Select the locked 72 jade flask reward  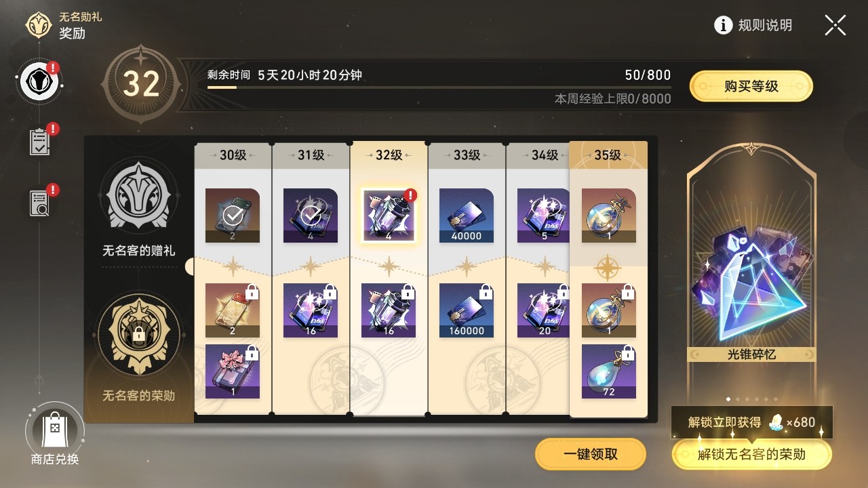coord(609,371)
